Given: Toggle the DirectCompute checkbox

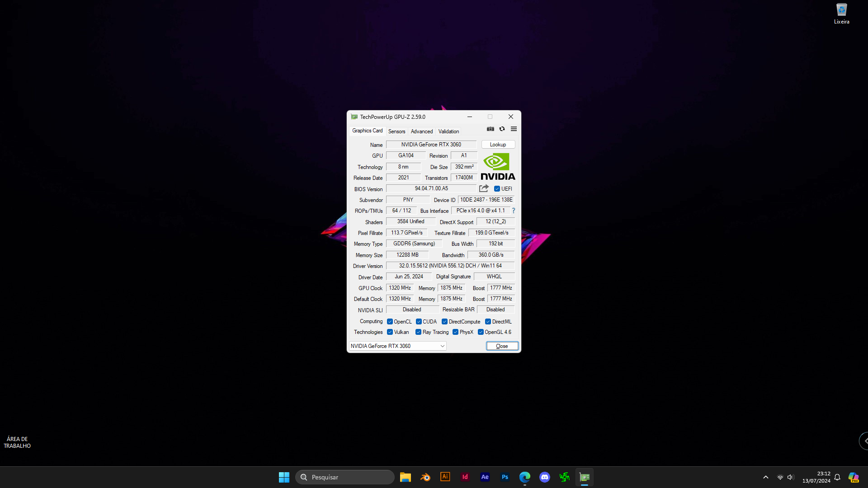Looking at the screenshot, I should point(444,322).
